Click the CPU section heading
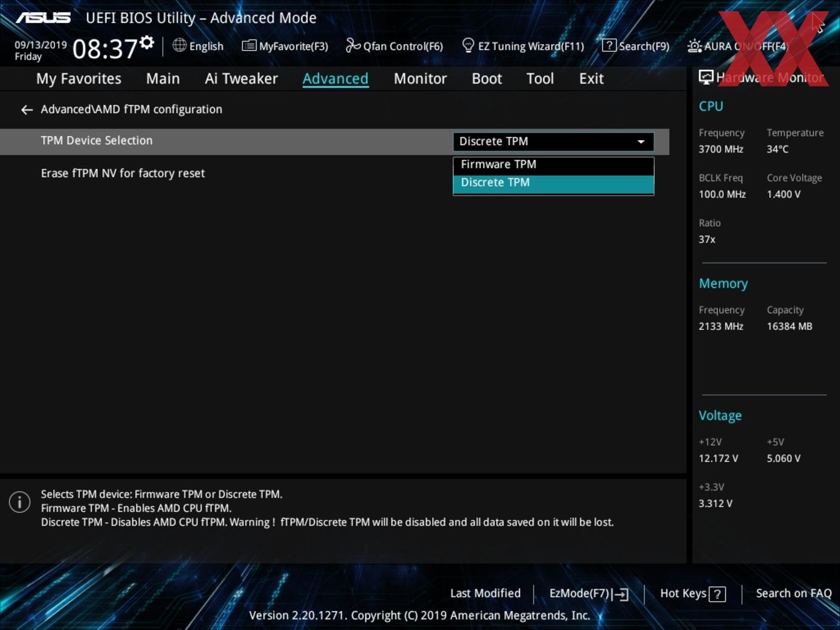This screenshot has height=630, width=840. 711,106
